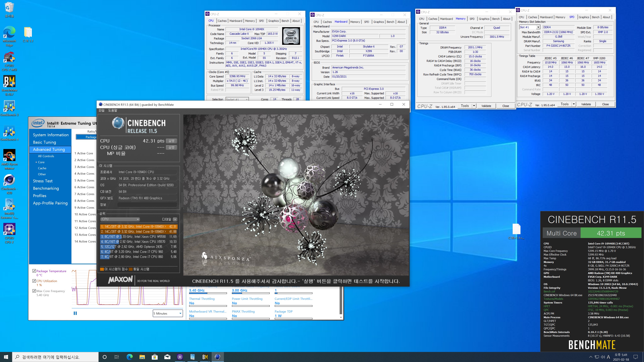Open Cortana circle on the taskbar
The image size is (644, 362).
click(x=105, y=357)
